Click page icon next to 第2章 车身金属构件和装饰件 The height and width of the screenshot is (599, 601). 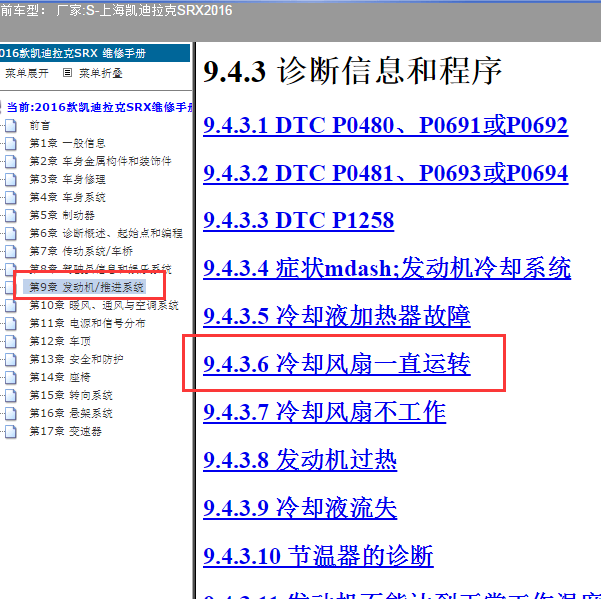[x=11, y=161]
